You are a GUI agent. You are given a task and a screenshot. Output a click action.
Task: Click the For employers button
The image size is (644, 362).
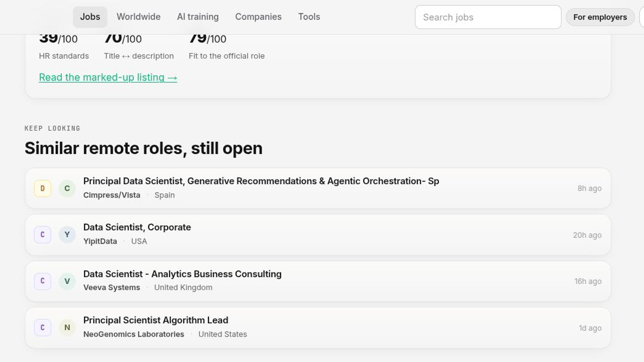coord(600,17)
